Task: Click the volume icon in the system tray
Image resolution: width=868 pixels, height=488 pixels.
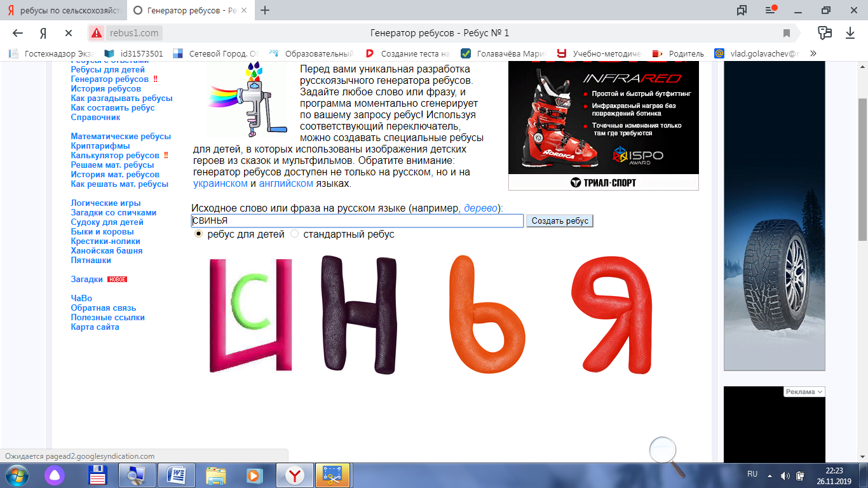Action: pyautogui.click(x=785, y=475)
